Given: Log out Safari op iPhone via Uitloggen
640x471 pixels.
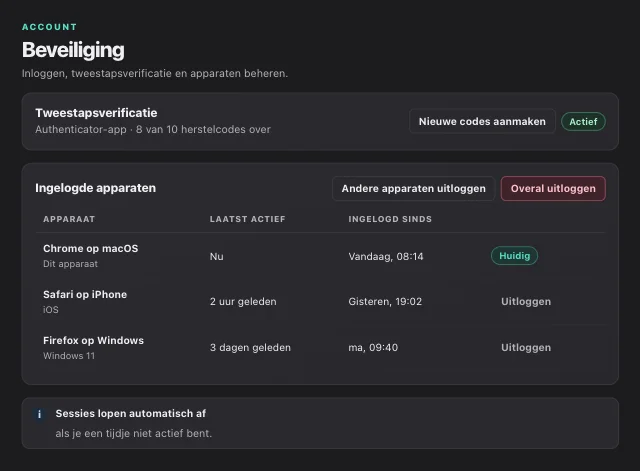Looking at the screenshot, I should (526, 302).
